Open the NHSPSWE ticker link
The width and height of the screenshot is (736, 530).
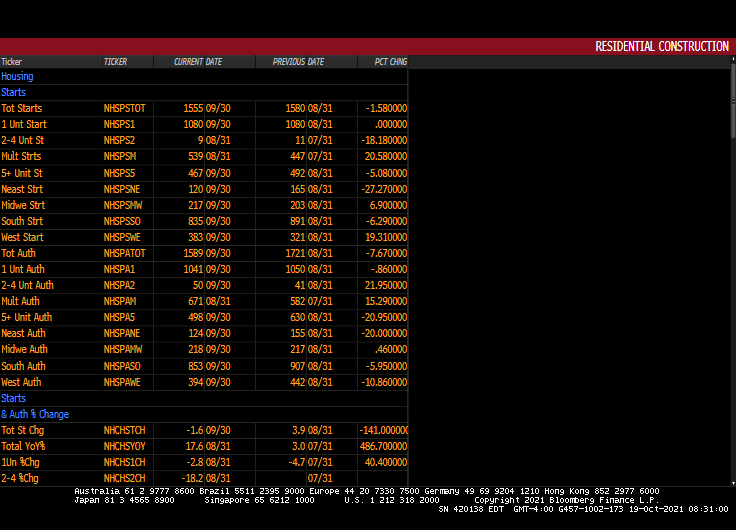tap(122, 237)
